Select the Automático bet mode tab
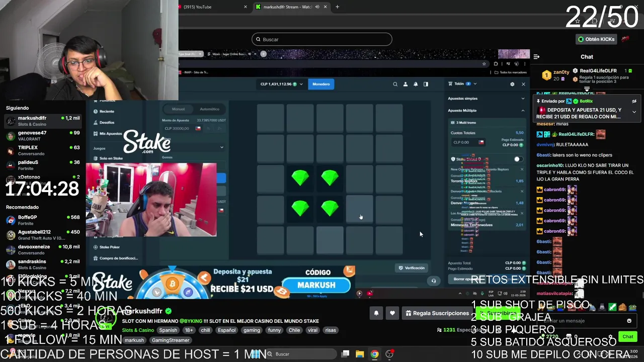The image size is (644, 362). [209, 109]
